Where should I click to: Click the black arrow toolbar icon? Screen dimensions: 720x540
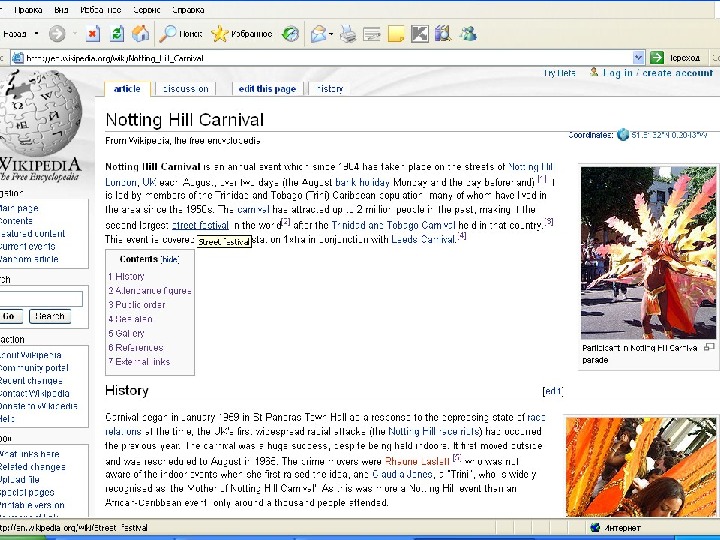420,34
